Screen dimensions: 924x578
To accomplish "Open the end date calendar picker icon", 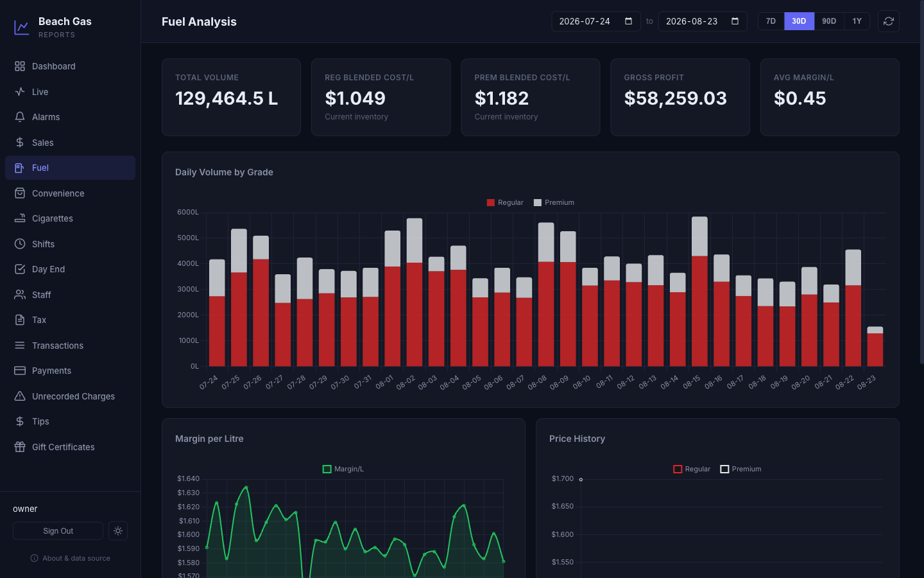I will point(735,21).
